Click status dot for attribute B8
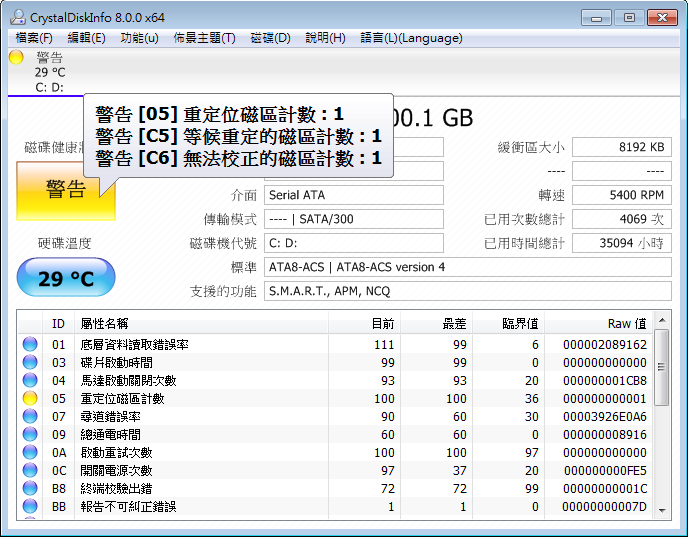Image resolution: width=688 pixels, height=539 pixels. point(30,488)
